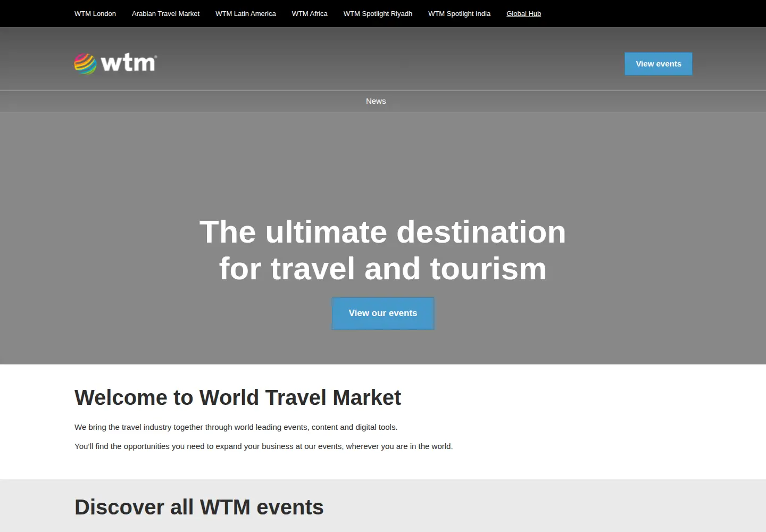Select the Global Hub link

coord(523,14)
